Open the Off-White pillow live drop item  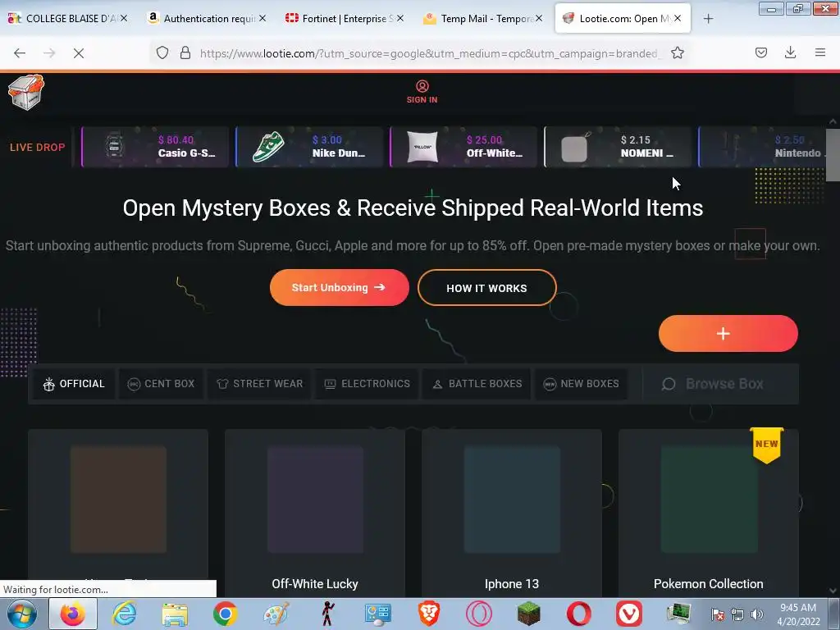click(463, 147)
